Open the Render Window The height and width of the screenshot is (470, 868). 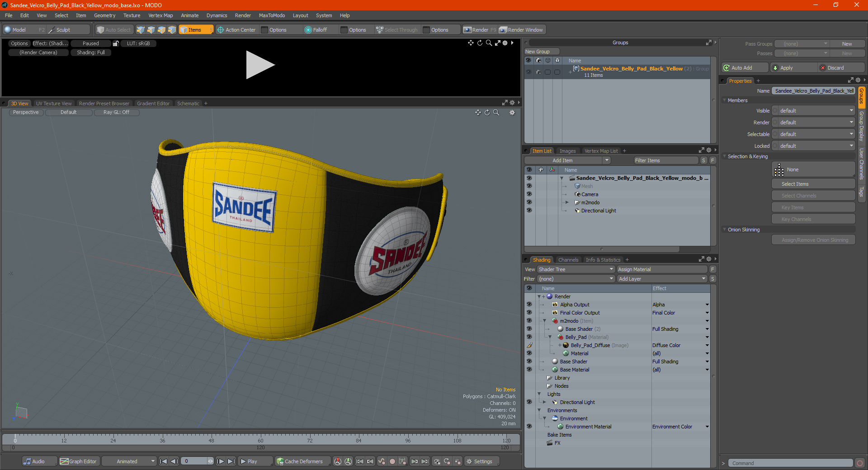coord(521,30)
